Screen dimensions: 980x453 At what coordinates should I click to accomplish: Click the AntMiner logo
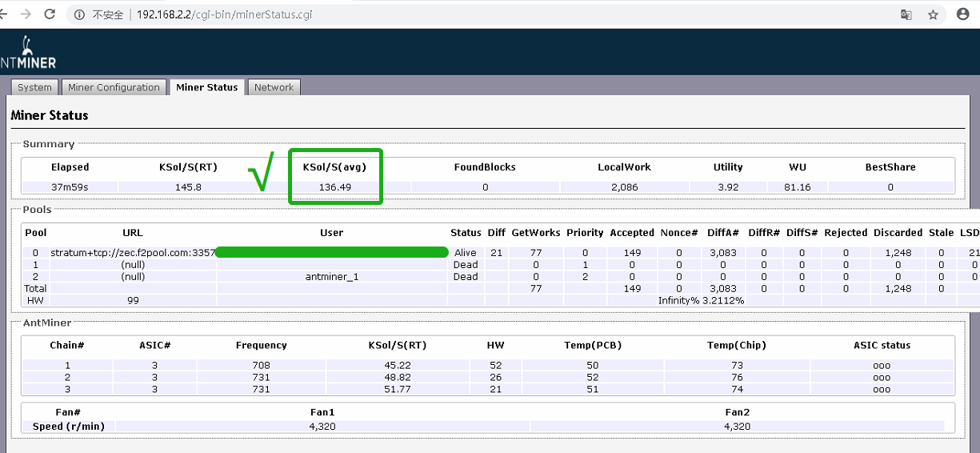click(x=27, y=53)
